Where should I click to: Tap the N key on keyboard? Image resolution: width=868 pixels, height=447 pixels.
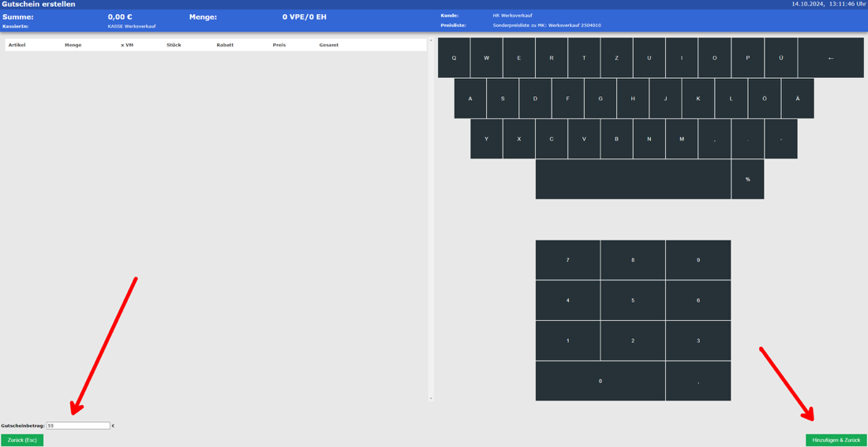click(649, 139)
